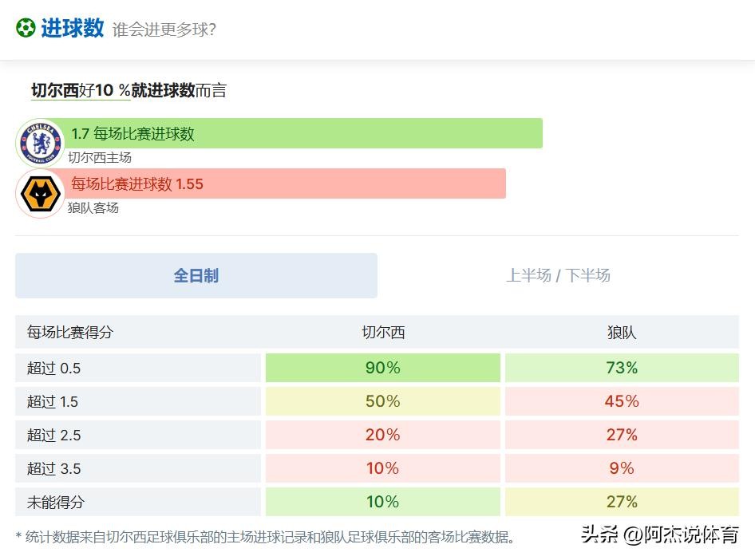Viewport: 755px width, 560px height.
Task: Click the 狼队 column header
Action: click(622, 333)
